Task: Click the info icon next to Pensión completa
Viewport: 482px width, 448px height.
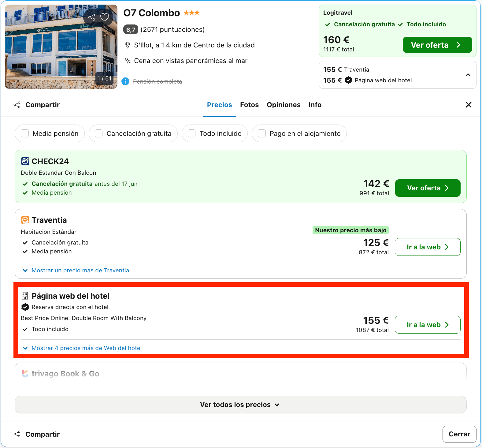Action: click(x=125, y=81)
